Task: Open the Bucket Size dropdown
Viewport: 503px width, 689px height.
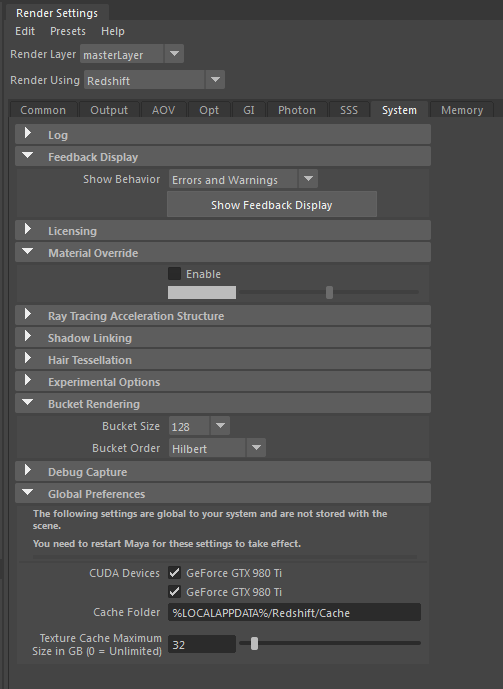Action: coord(199,426)
